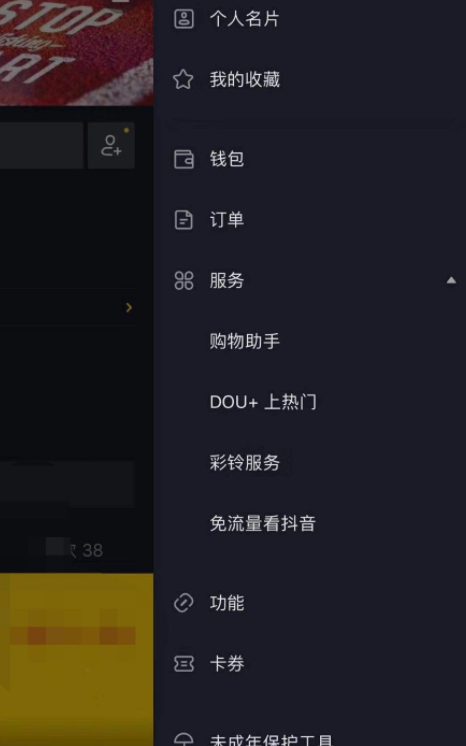Open 彩铃服务 menu entry
466x746 pixels.
click(x=245, y=462)
